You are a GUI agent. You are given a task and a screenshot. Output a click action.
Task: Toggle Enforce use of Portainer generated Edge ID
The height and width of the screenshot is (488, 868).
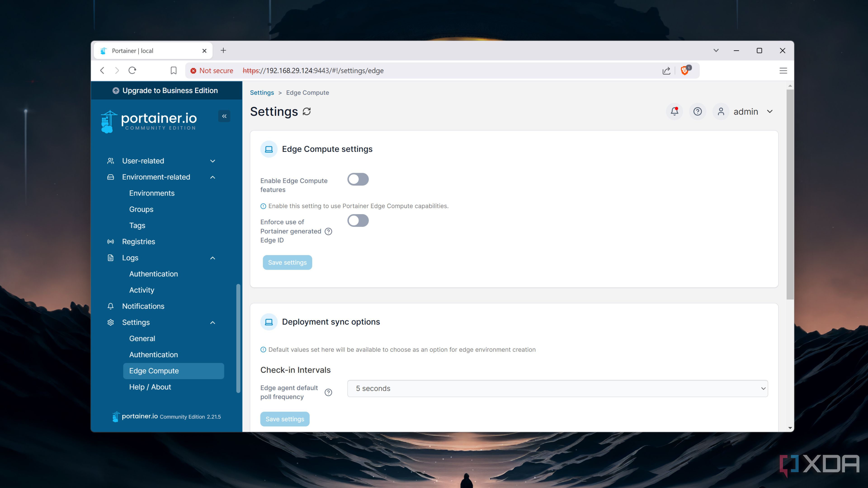click(358, 221)
